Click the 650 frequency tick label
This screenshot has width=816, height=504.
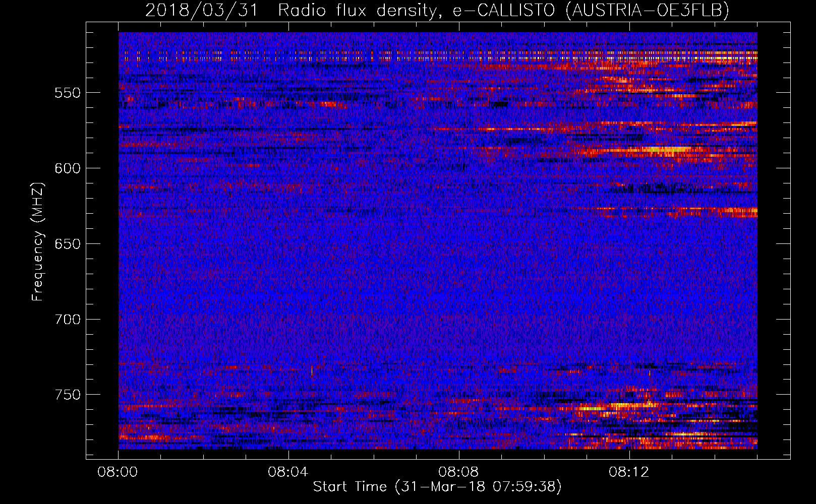(68, 244)
